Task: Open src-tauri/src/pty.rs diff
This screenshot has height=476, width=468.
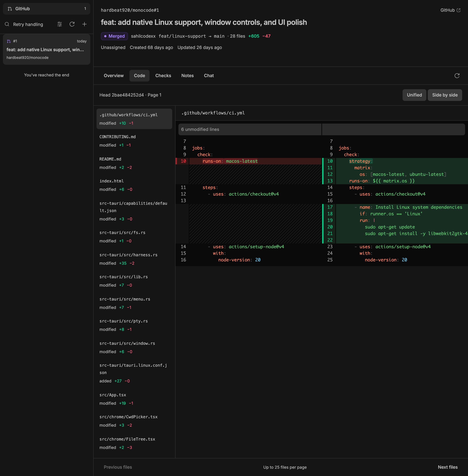Action: point(134,325)
